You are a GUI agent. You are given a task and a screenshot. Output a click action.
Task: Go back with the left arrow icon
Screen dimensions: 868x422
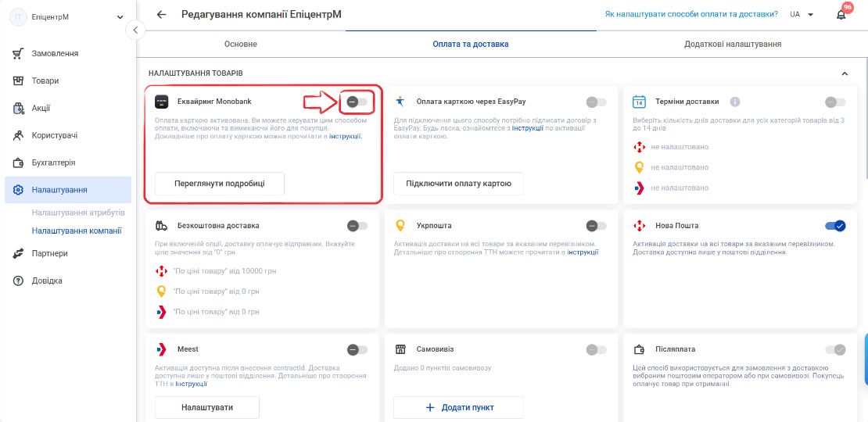tap(161, 14)
